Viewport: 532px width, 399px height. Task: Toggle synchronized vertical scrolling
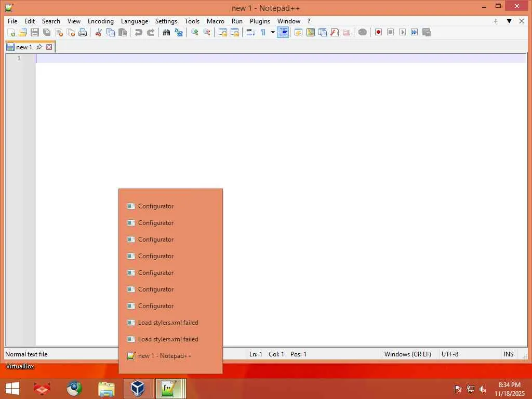coord(222,32)
